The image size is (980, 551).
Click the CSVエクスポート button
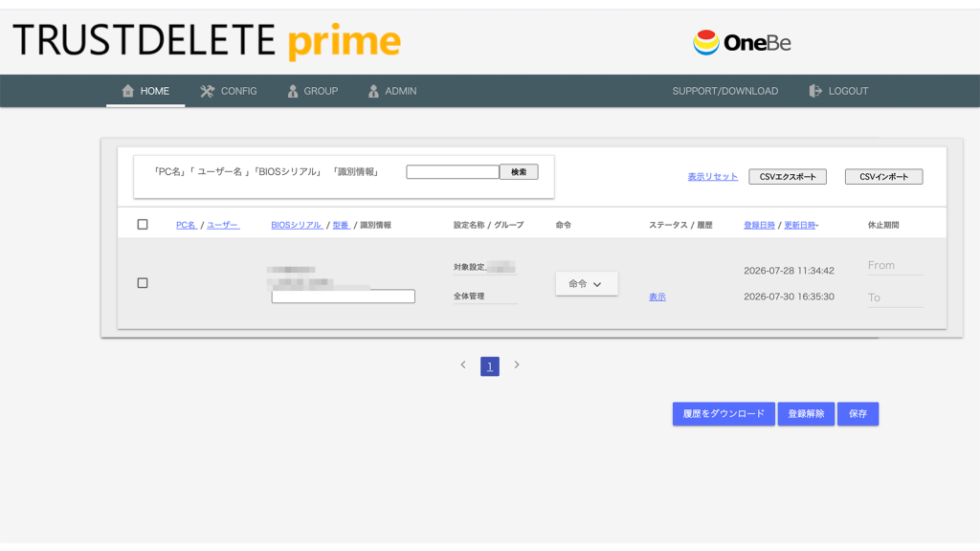(788, 177)
